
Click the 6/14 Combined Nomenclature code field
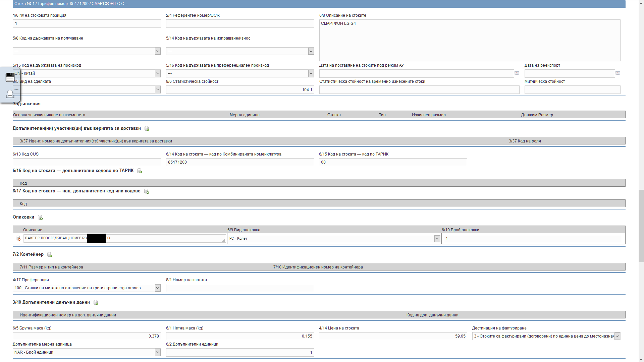[x=240, y=162]
